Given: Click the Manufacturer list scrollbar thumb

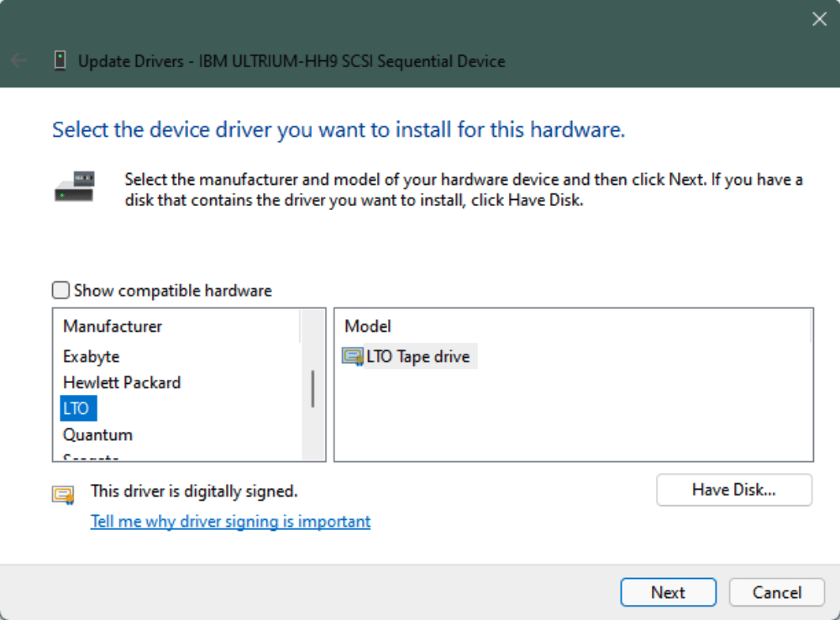Looking at the screenshot, I should (312, 388).
